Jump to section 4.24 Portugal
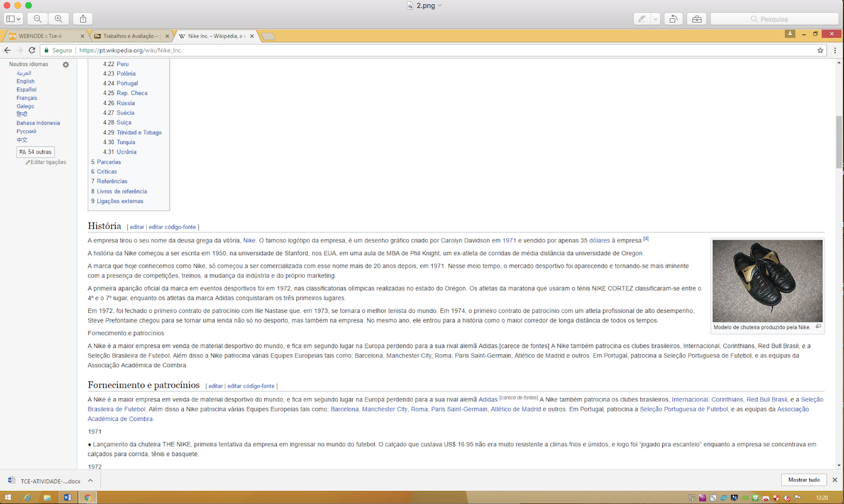844x504 pixels. coord(127,83)
